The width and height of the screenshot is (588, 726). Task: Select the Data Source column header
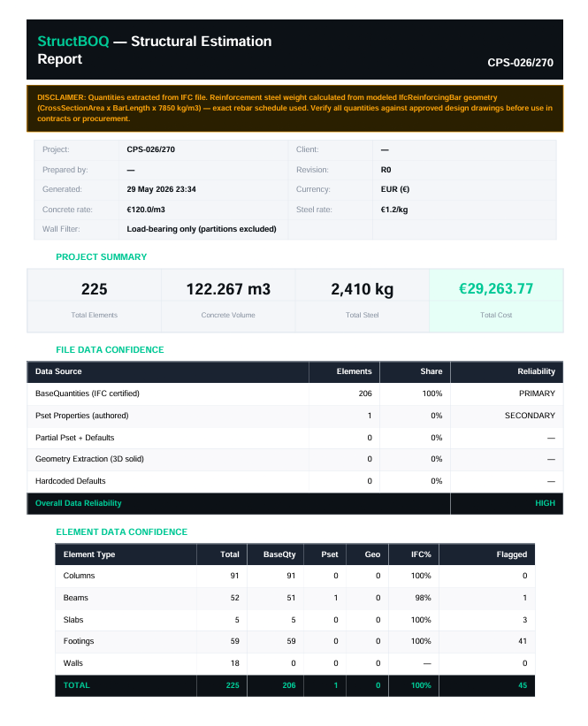pyautogui.click(x=58, y=371)
